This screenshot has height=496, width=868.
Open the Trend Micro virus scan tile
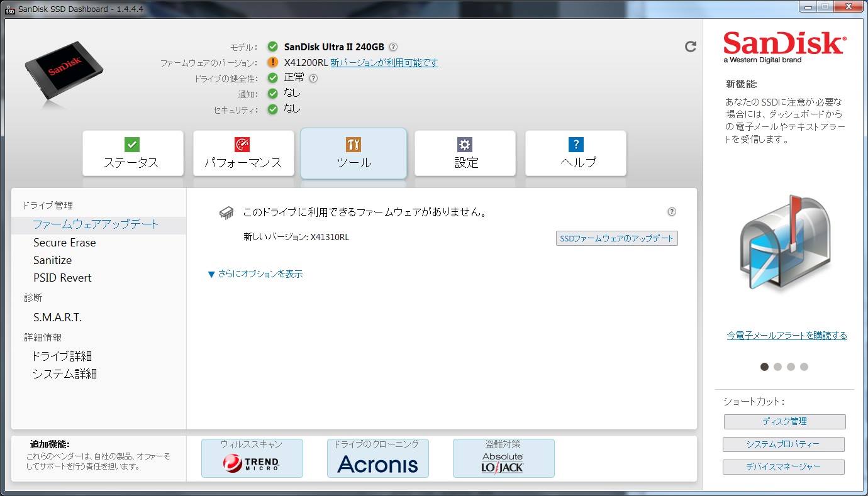coord(252,458)
